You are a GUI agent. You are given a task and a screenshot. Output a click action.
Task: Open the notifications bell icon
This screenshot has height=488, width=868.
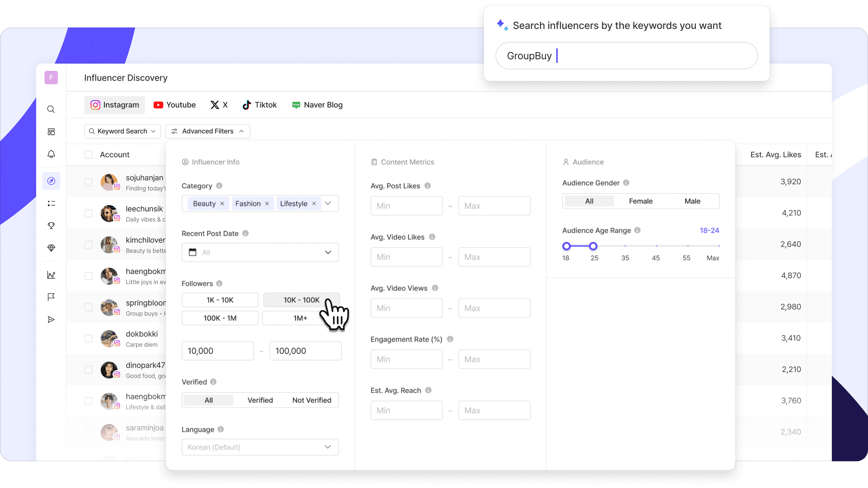(51, 154)
